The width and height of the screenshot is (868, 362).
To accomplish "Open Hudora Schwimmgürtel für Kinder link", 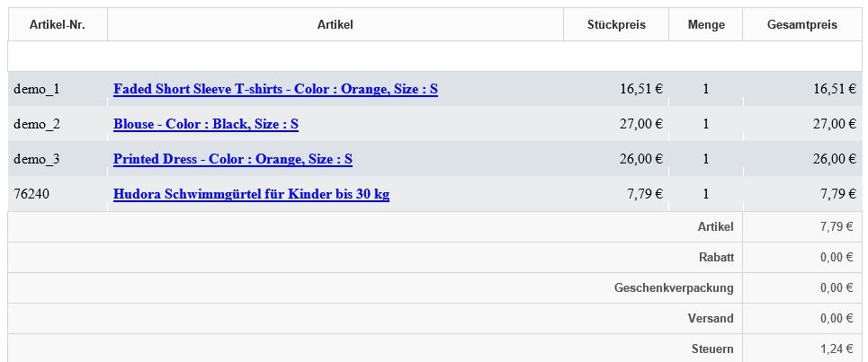I will pyautogui.click(x=251, y=194).
